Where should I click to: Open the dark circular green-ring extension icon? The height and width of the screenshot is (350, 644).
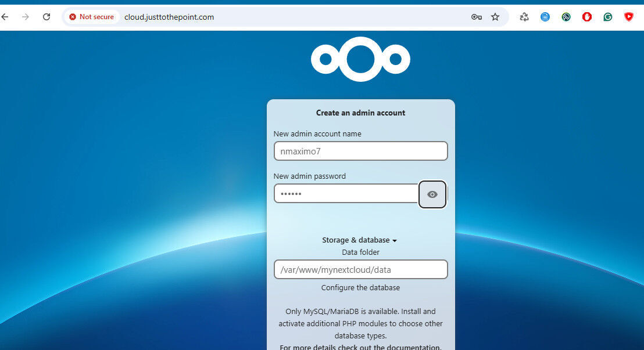(x=566, y=17)
